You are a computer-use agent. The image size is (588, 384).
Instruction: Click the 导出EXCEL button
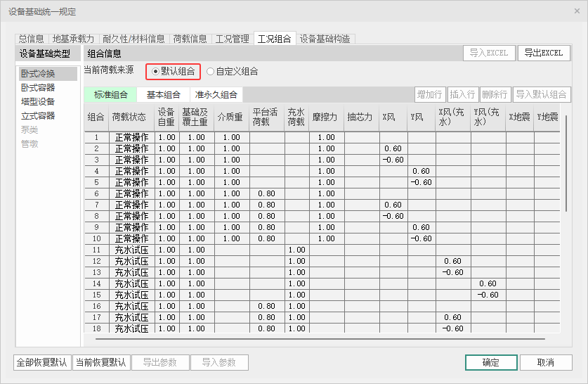[544, 53]
